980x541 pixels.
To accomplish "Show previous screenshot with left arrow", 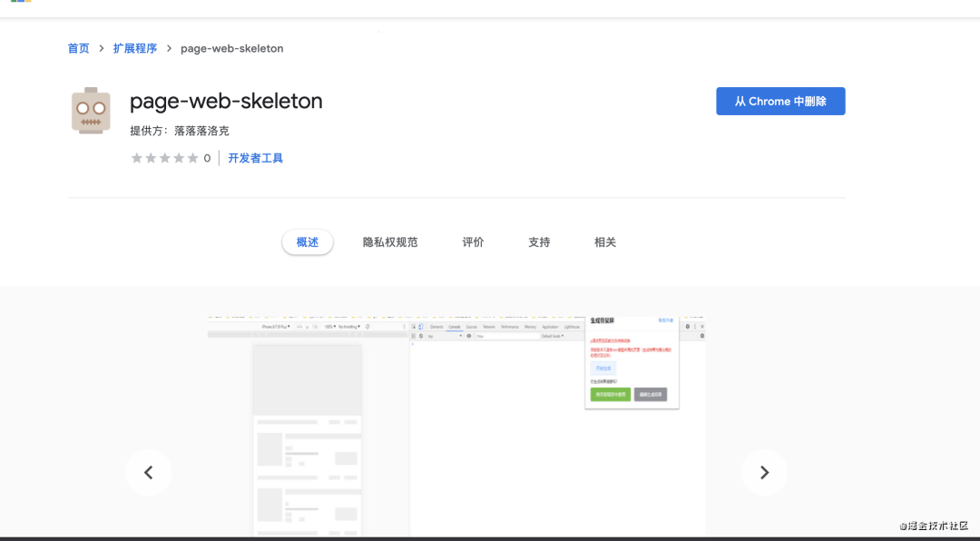I will pos(148,472).
